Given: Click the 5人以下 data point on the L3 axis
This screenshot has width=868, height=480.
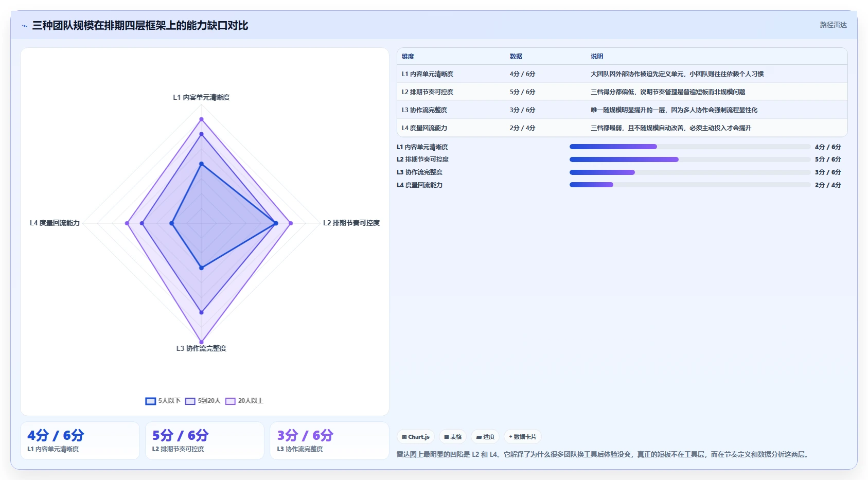Looking at the screenshot, I should [x=201, y=268].
